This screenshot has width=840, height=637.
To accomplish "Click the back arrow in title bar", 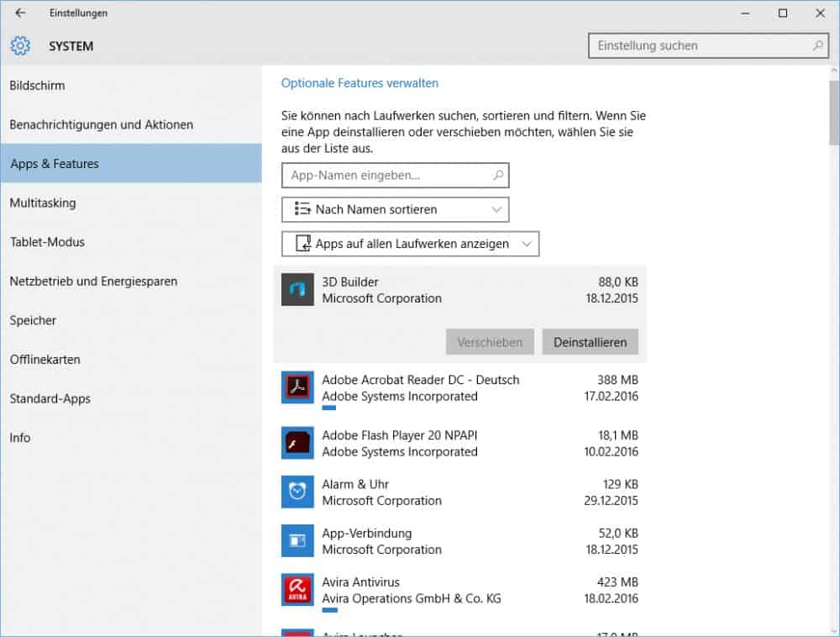I will (20, 13).
